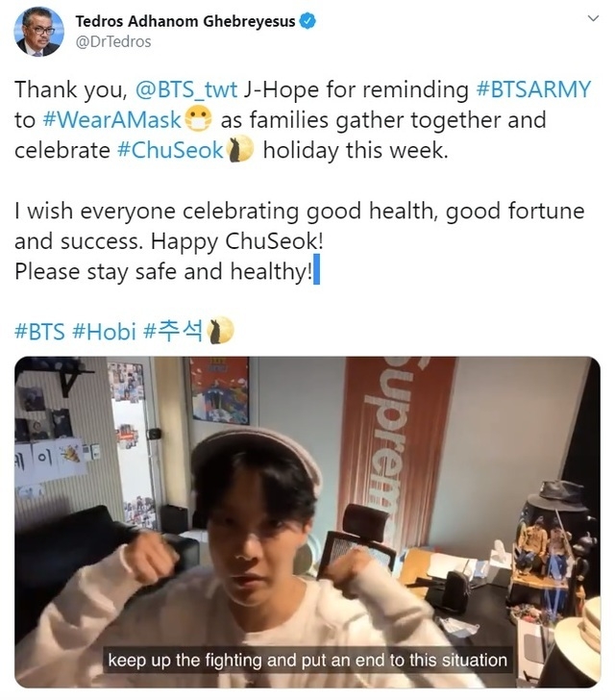Viewport: 615px width, 700px height.
Task: Click the masked face emoji
Action: point(198,119)
